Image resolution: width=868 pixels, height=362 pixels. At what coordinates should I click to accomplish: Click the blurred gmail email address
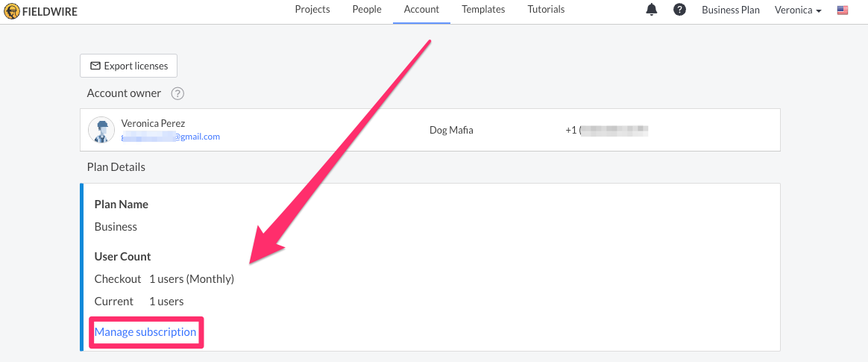(x=171, y=137)
